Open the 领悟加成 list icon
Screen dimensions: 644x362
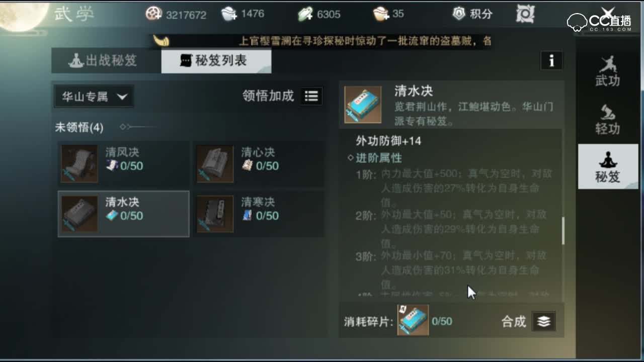(311, 96)
